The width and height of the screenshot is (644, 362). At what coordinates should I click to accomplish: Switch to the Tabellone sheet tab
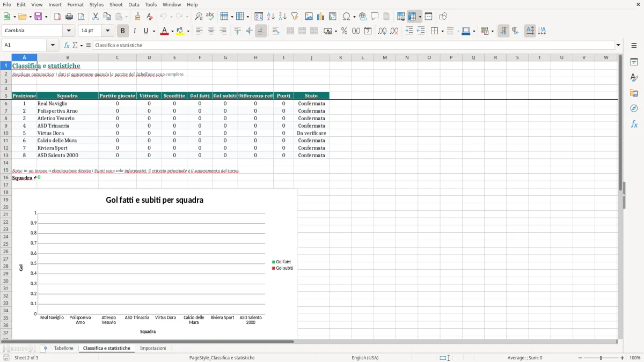[x=64, y=348]
